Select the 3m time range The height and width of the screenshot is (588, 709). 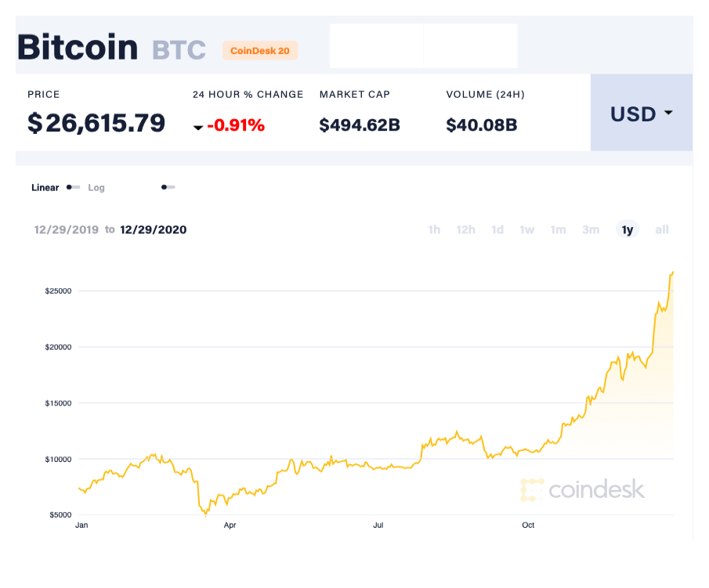click(x=590, y=229)
